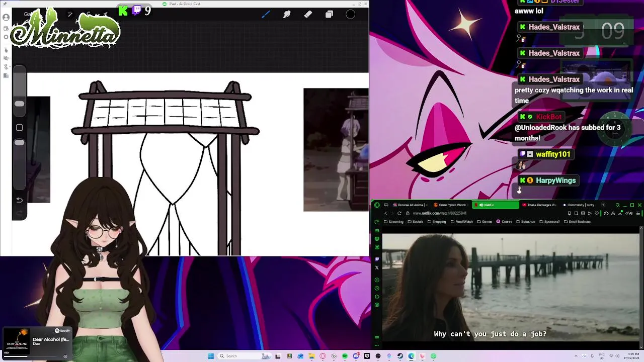
Task: Click the taskbar Search box
Action: click(x=245, y=356)
